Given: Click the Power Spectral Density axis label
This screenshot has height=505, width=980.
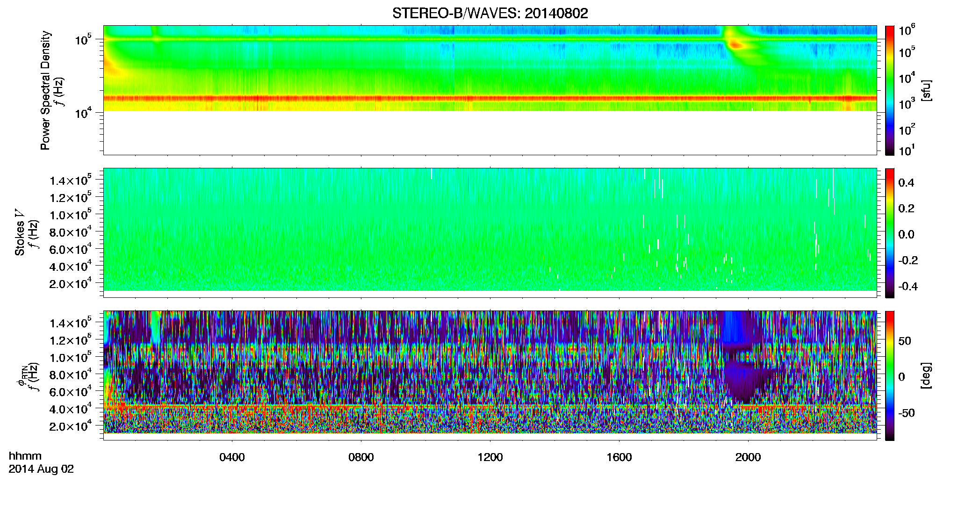Looking at the screenshot, I should click(45, 90).
